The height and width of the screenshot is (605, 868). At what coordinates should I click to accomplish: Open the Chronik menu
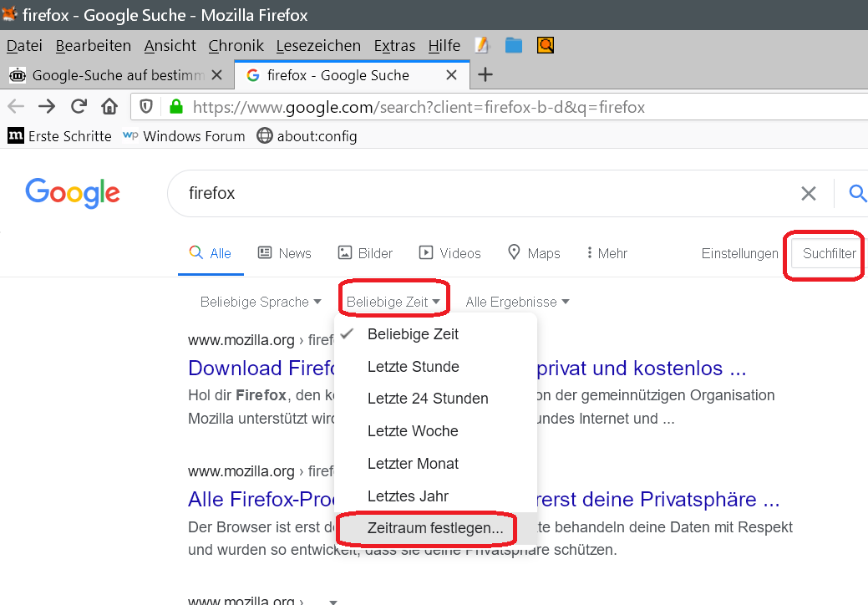coord(236,45)
